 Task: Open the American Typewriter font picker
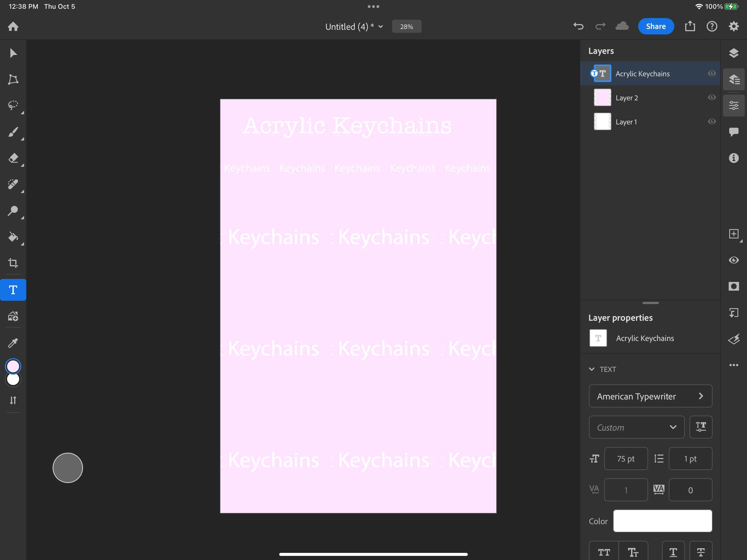coord(650,396)
